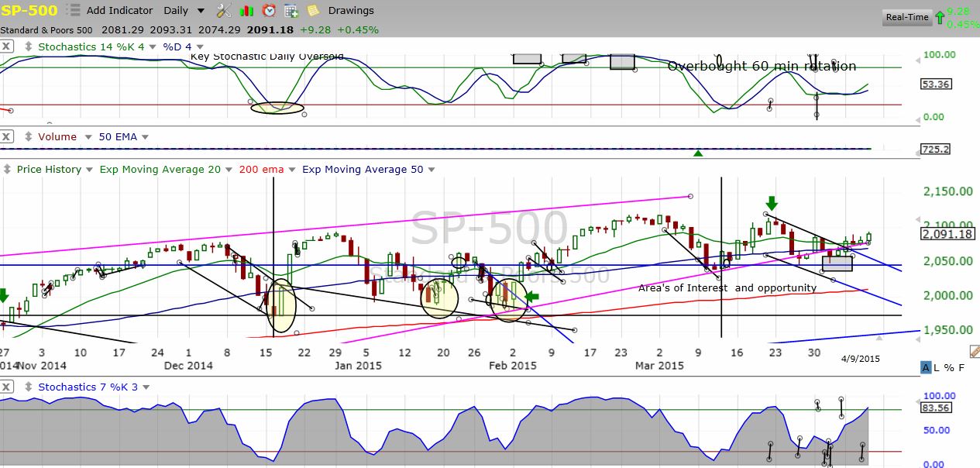Click the list icon beside SP-500 symbol
This screenshot has width=980, height=468.
[x=74, y=11]
